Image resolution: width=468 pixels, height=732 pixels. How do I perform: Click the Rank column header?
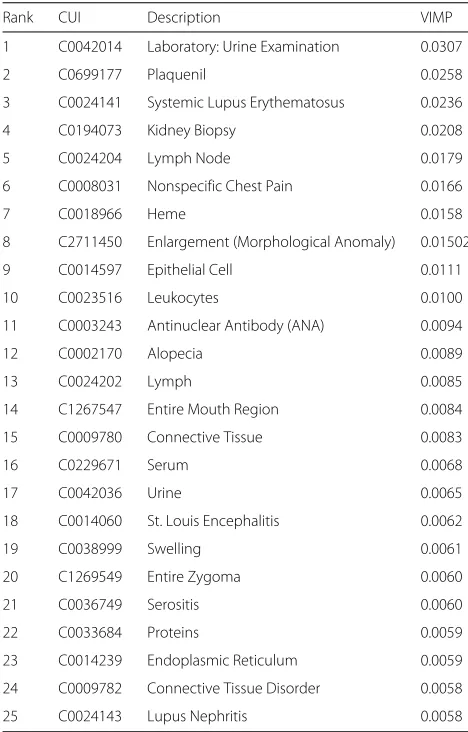[x=18, y=18]
